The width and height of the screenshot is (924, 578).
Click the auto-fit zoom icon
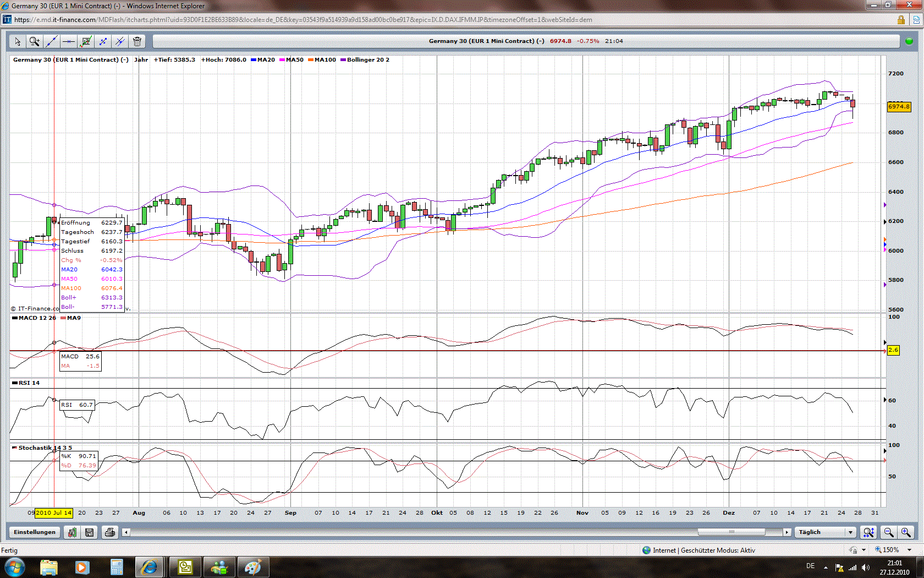(x=868, y=532)
